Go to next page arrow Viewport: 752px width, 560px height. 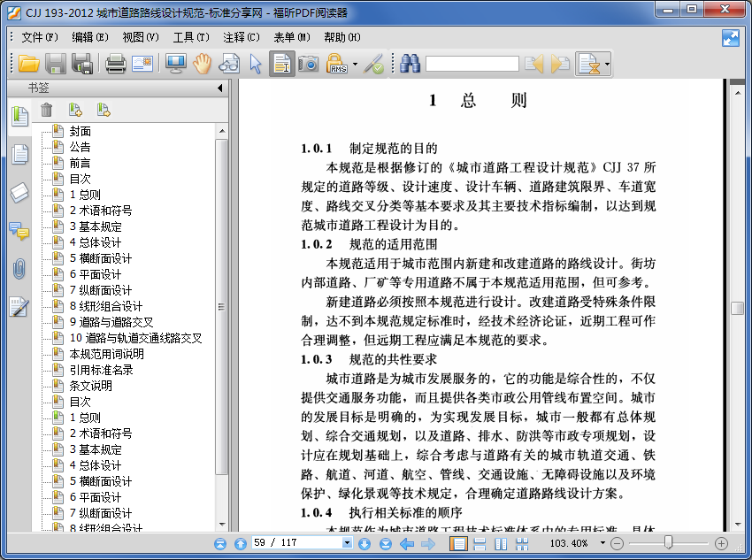pos(364,543)
